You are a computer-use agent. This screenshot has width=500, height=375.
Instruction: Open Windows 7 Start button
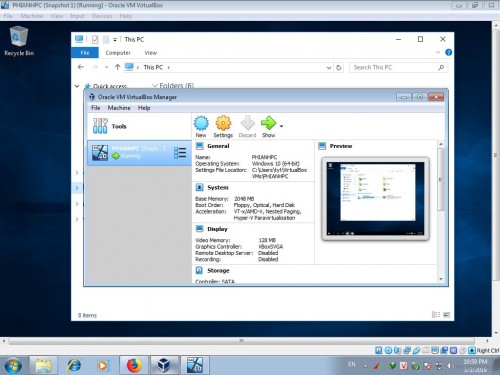coord(13,366)
